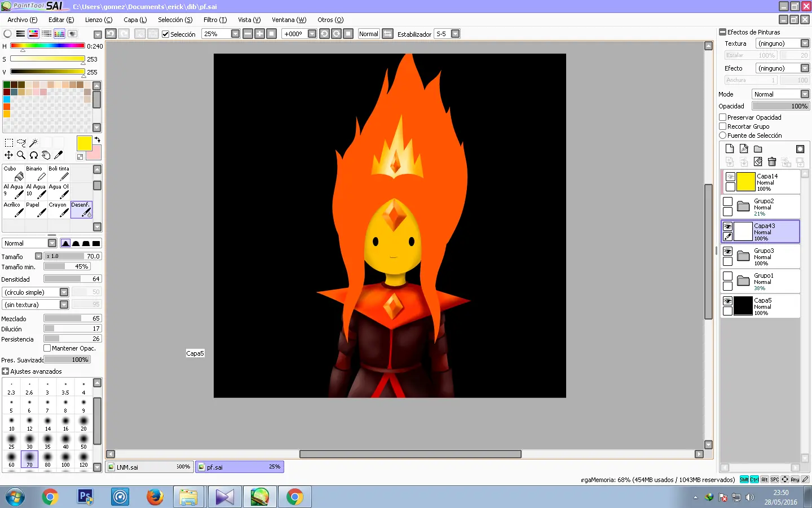
Task: Create a new layer group folder
Action: [x=758, y=149]
